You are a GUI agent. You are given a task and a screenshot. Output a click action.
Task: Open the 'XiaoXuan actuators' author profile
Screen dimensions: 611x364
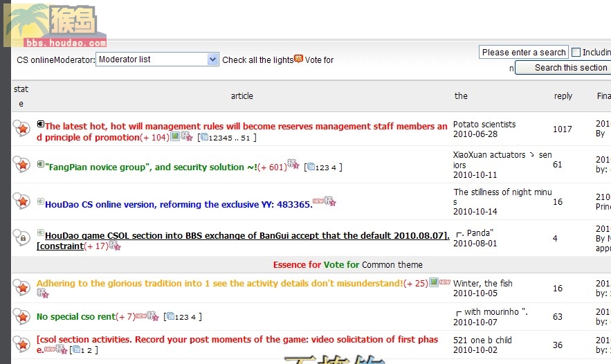point(502,160)
